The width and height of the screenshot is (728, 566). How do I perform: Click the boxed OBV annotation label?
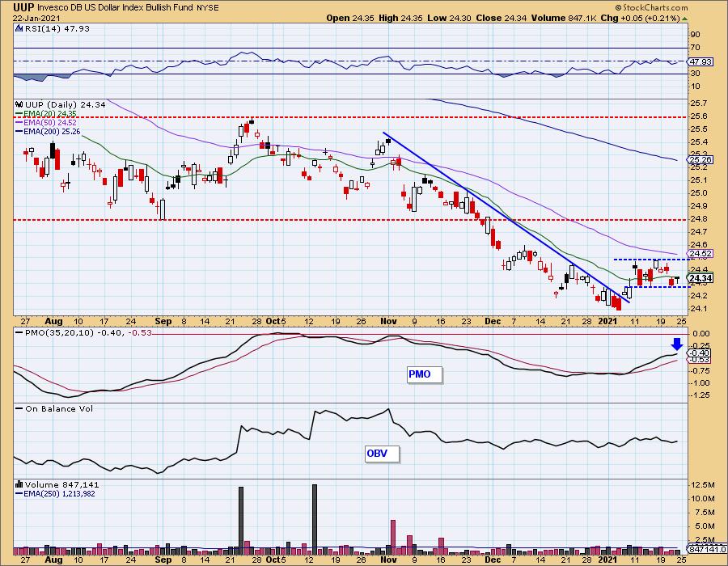pos(382,454)
